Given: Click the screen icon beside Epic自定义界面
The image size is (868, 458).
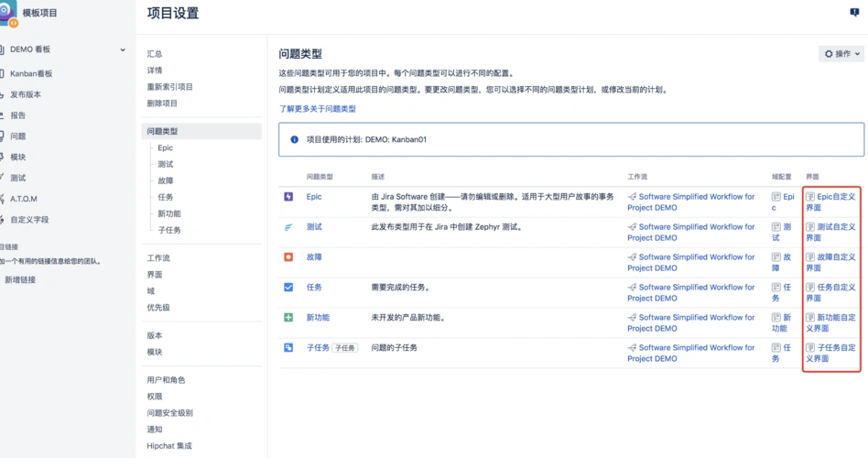Looking at the screenshot, I should (810, 197).
